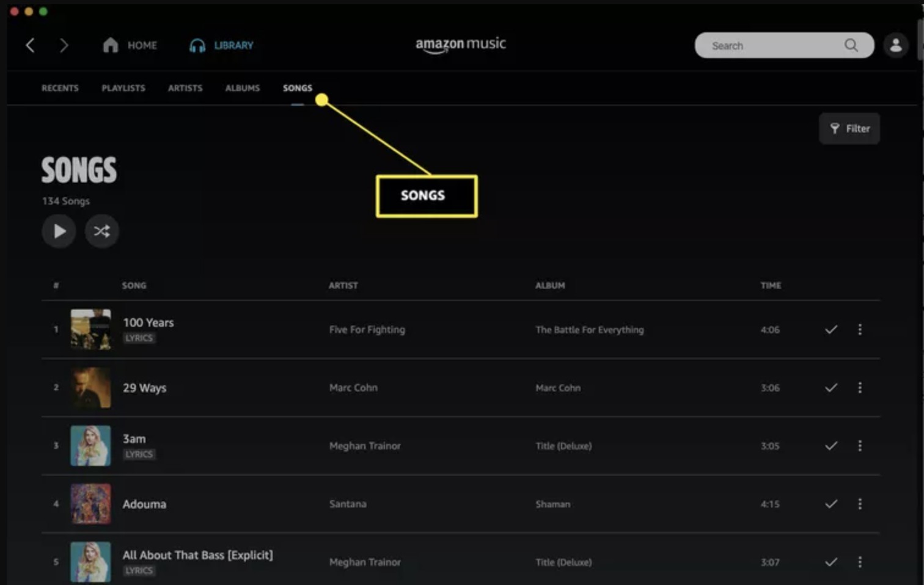The width and height of the screenshot is (924, 585).
Task: Open more options for 100 Years
Action: pyautogui.click(x=860, y=329)
